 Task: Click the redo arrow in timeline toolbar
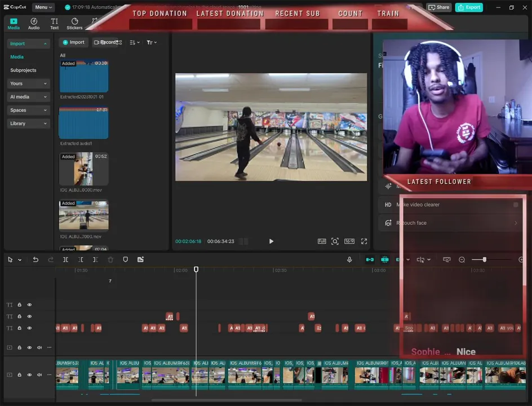51,260
